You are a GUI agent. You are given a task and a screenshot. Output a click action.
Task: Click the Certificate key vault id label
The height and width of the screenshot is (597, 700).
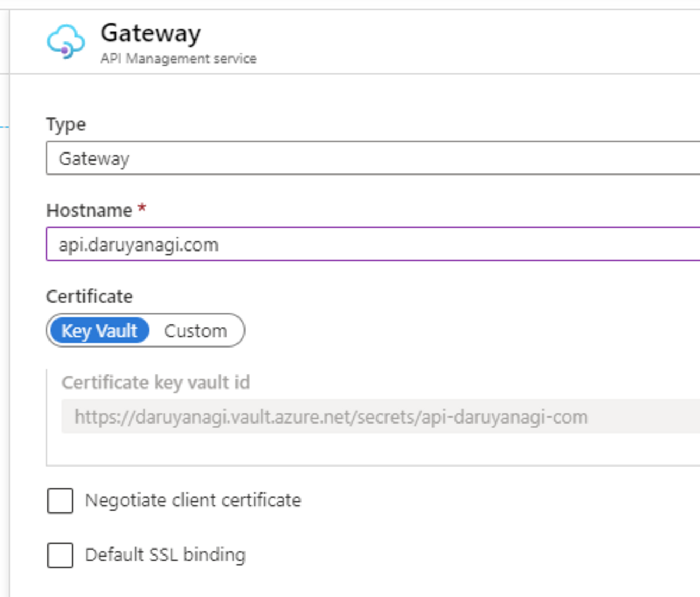[156, 383]
